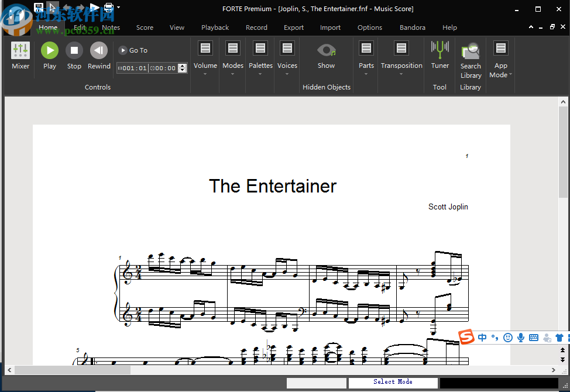This screenshot has height=392, width=570.
Task: Open the App Mode dropdown
Action: 500,60
